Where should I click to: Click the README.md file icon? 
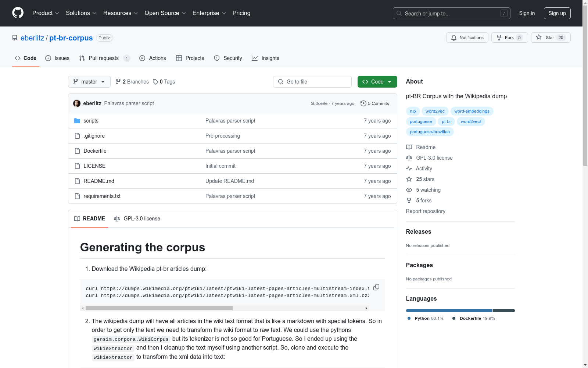[x=77, y=181]
